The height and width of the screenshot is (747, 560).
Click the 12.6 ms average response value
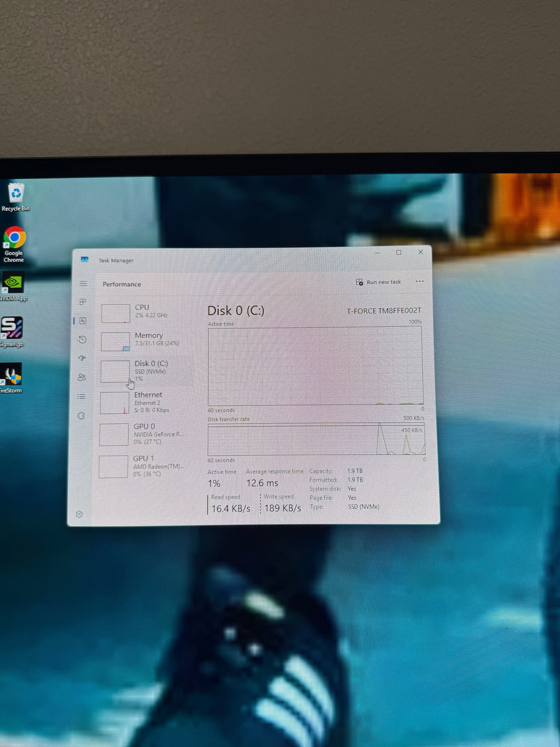pos(262,483)
